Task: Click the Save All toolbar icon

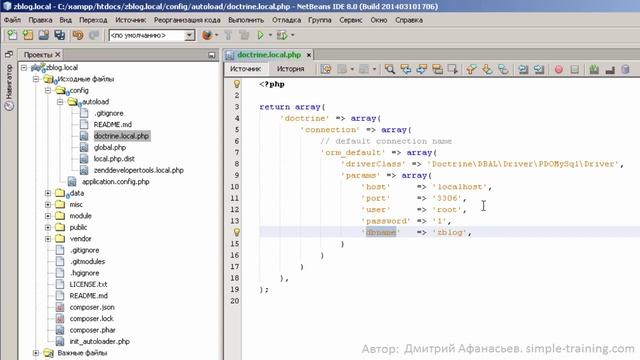Action: tap(60, 36)
